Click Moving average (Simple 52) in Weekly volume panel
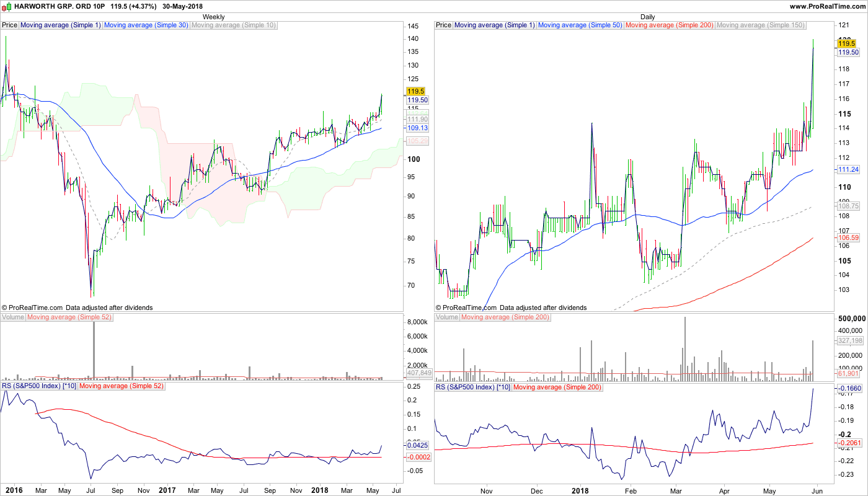This screenshot has width=868, height=496. click(71, 317)
